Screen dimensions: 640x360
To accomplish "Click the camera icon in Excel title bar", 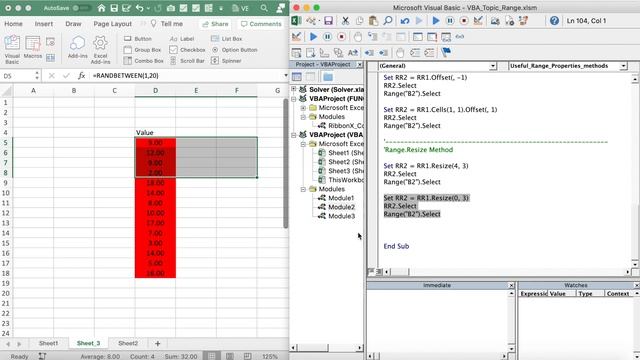I will coord(171,8).
